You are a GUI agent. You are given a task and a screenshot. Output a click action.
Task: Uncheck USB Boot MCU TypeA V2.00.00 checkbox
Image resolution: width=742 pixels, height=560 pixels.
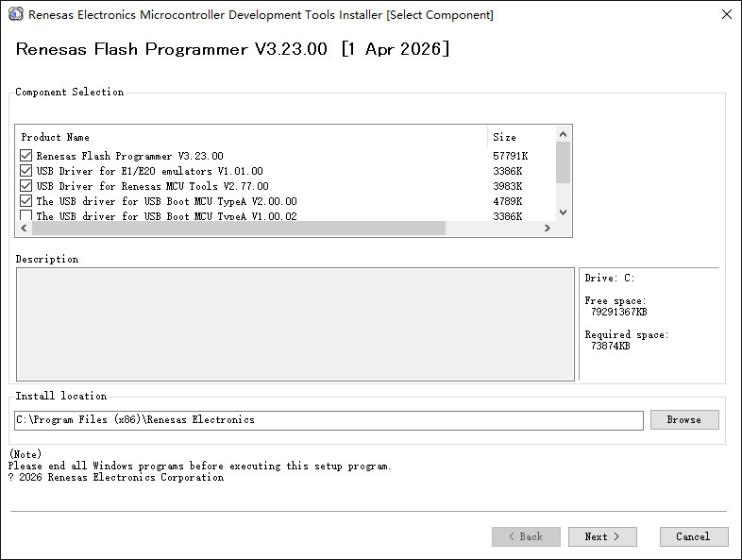click(26, 201)
